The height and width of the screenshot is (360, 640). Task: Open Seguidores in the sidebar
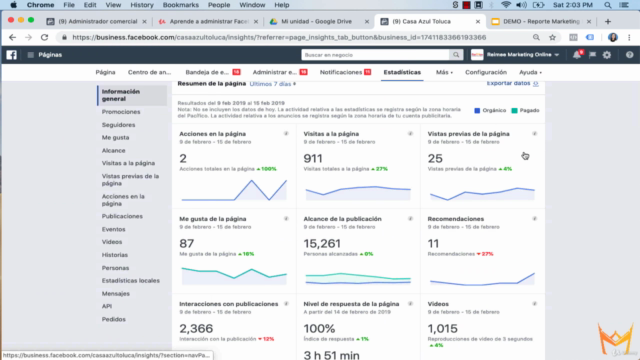[118, 125]
